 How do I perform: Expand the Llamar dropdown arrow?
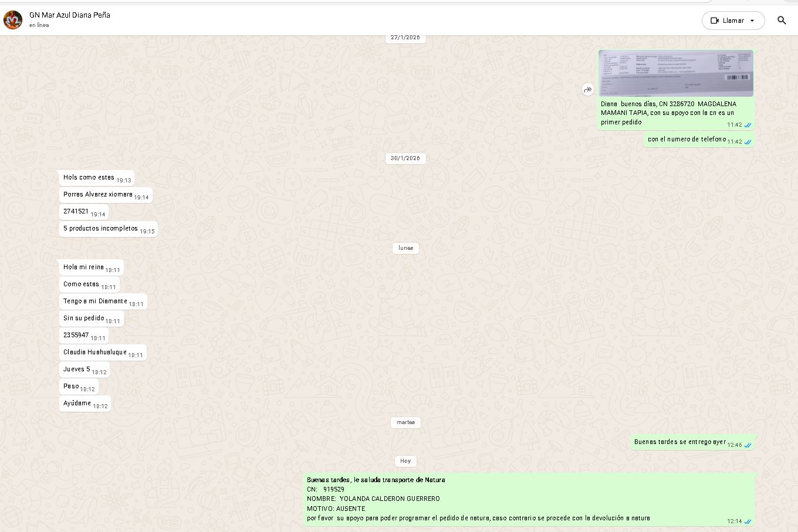pyautogui.click(x=752, y=21)
